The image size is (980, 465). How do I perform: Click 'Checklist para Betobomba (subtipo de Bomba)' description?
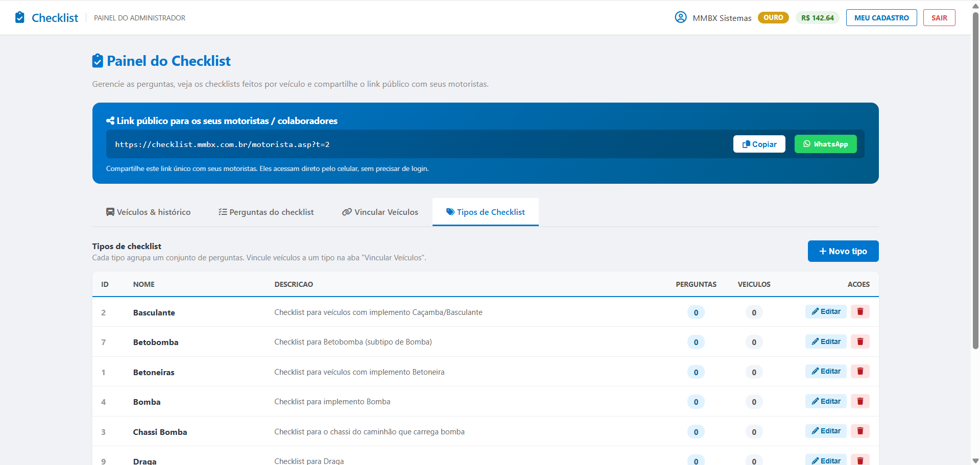pos(353,342)
